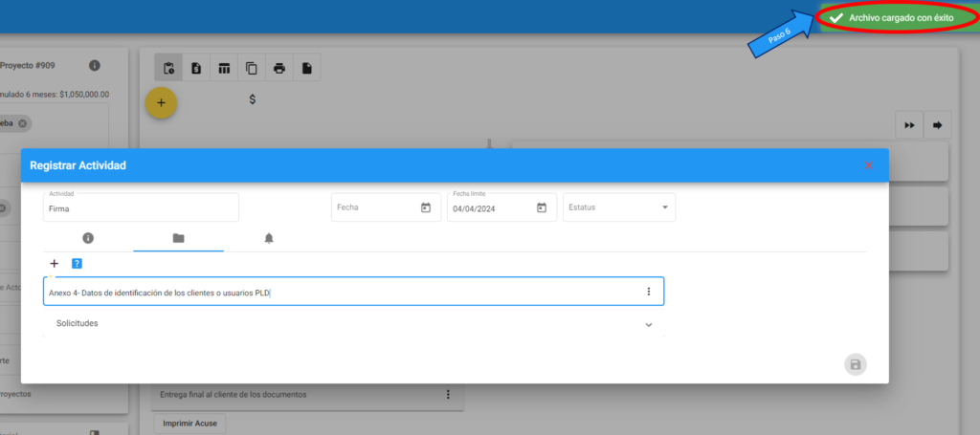Image resolution: width=980 pixels, height=435 pixels.
Task: Click the 'Registrar Actividad' dialog title
Action: tap(78, 165)
